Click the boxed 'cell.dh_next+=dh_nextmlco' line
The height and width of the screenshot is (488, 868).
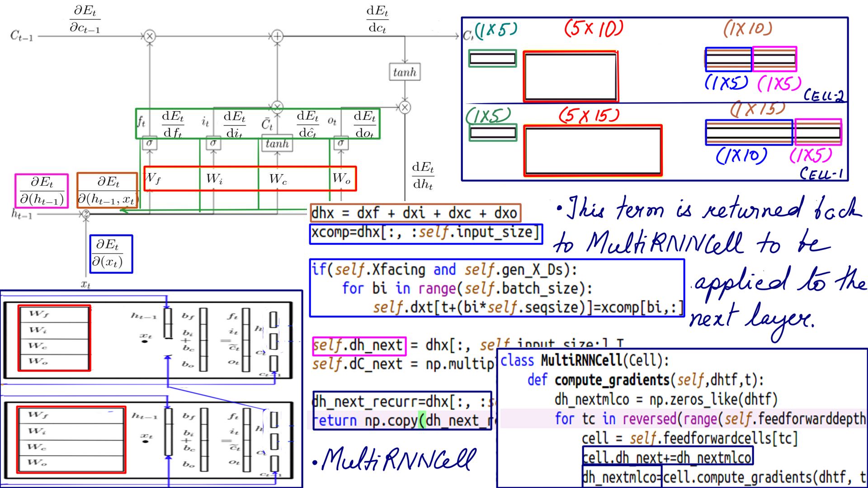[x=667, y=457]
